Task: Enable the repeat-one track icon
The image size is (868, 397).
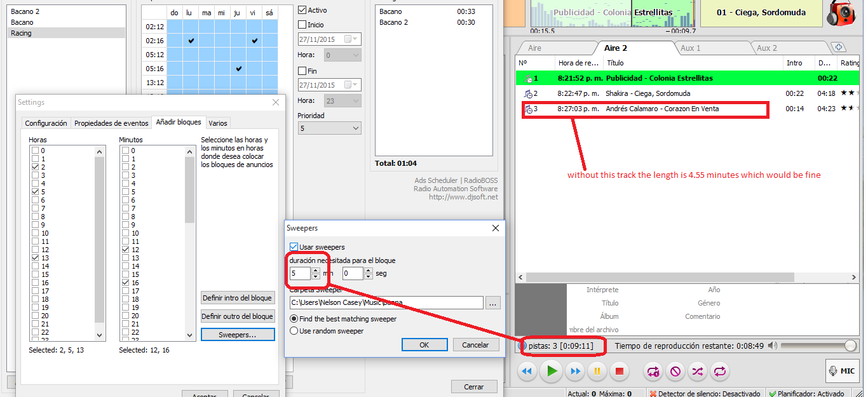Action: click(x=653, y=371)
